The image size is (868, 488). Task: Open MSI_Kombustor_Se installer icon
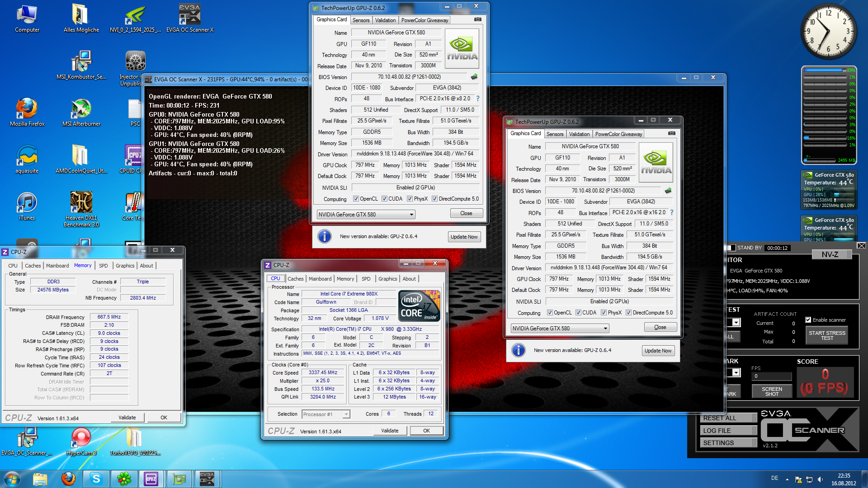(81, 66)
